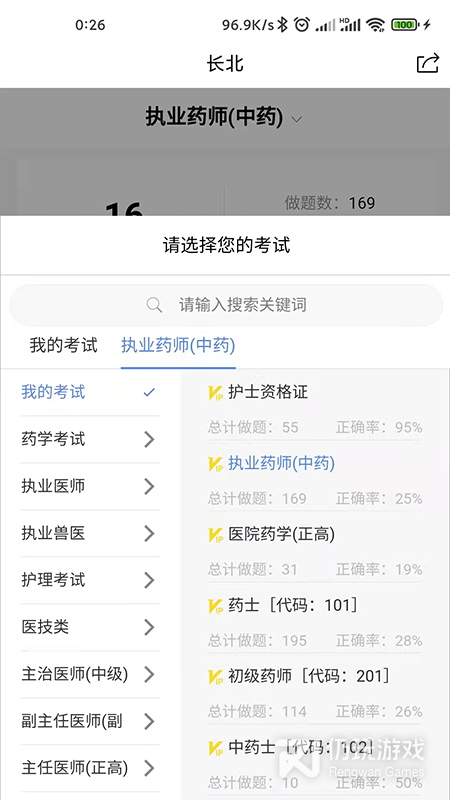Focus the 请输入搜索关键词 search field
The image size is (450, 800).
[x=226, y=305]
